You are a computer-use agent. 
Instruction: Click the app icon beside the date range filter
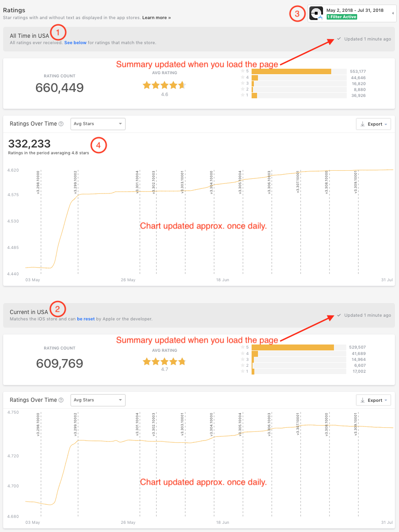[316, 13]
